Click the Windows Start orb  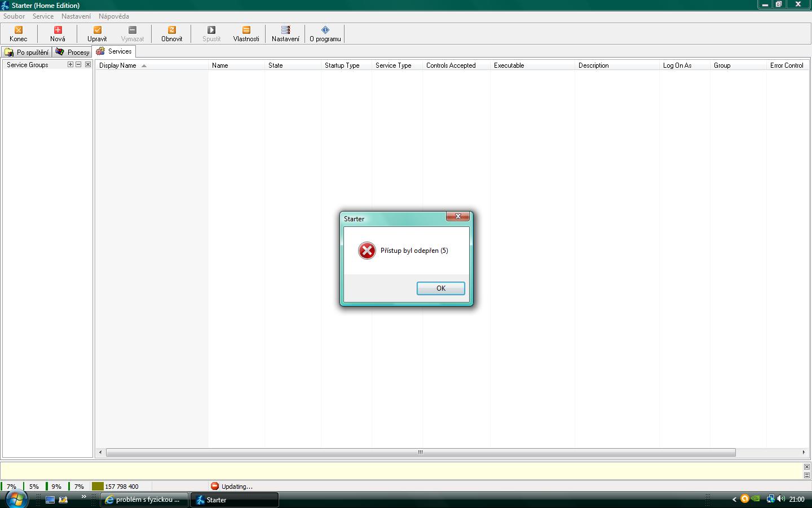pyautogui.click(x=16, y=499)
